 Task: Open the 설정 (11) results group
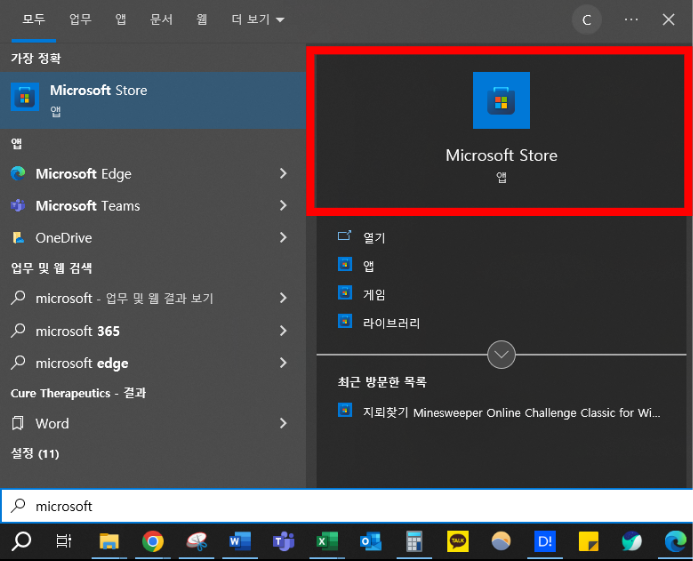35,453
